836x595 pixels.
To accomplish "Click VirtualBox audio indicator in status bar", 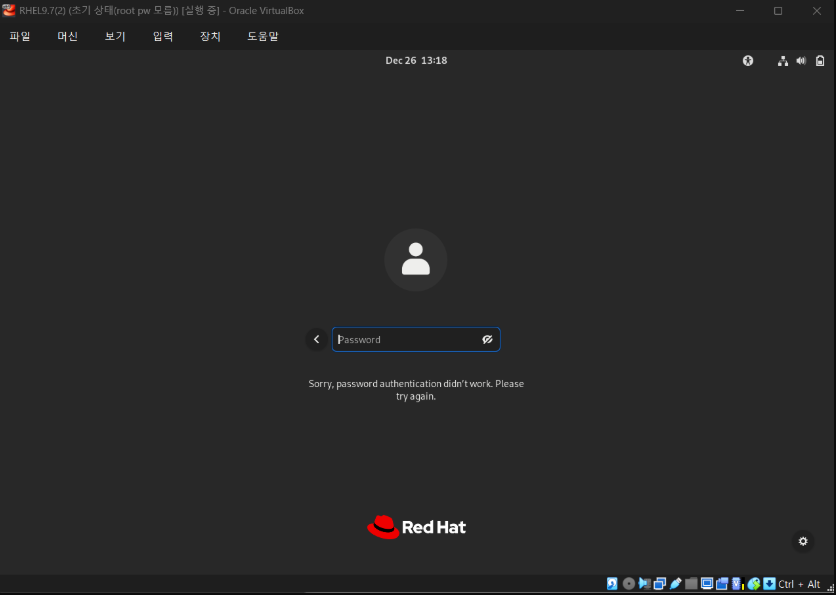I will point(645,584).
